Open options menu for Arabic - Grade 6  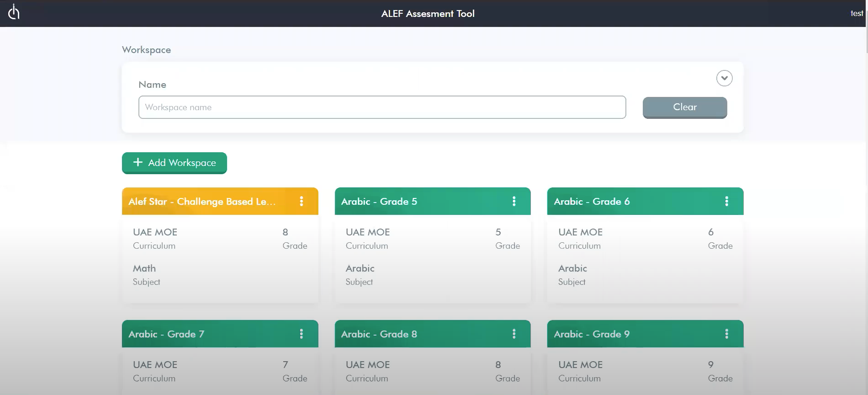point(726,201)
